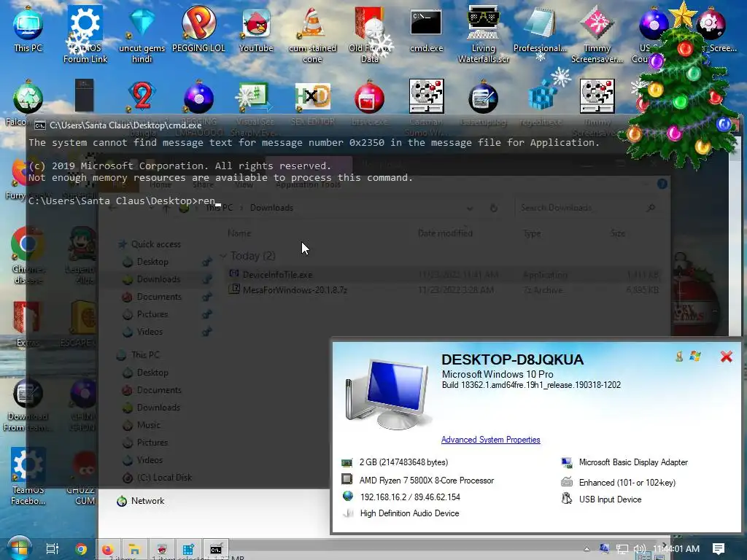Viewport: 747px width, 560px height.
Task: Switch to cmd window on the taskbar
Action: (216, 549)
